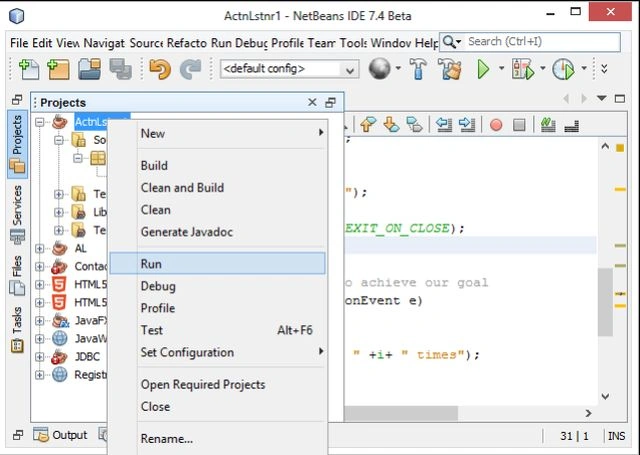Screen dimensions: 640x455
Task: Choose Test in the context menu
Action: coord(218,330)
